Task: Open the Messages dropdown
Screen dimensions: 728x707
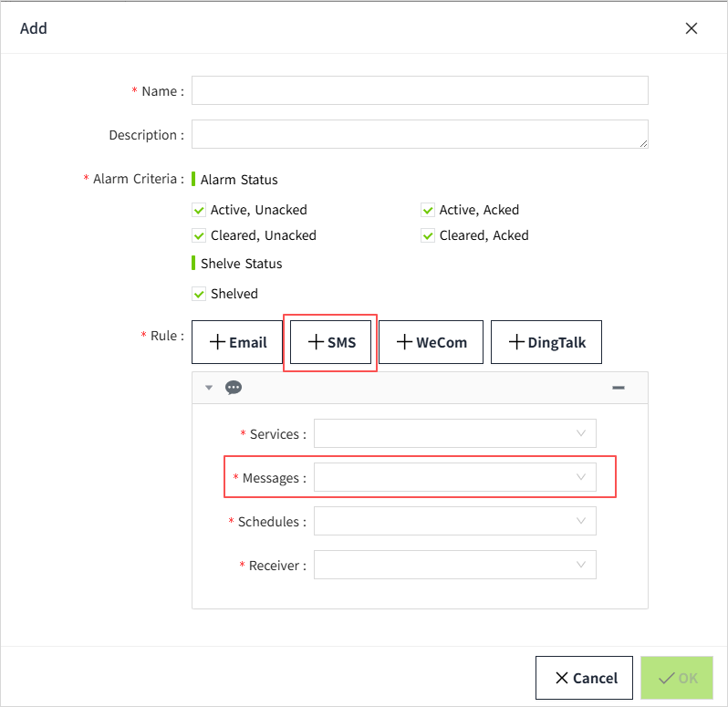Action: 454,477
